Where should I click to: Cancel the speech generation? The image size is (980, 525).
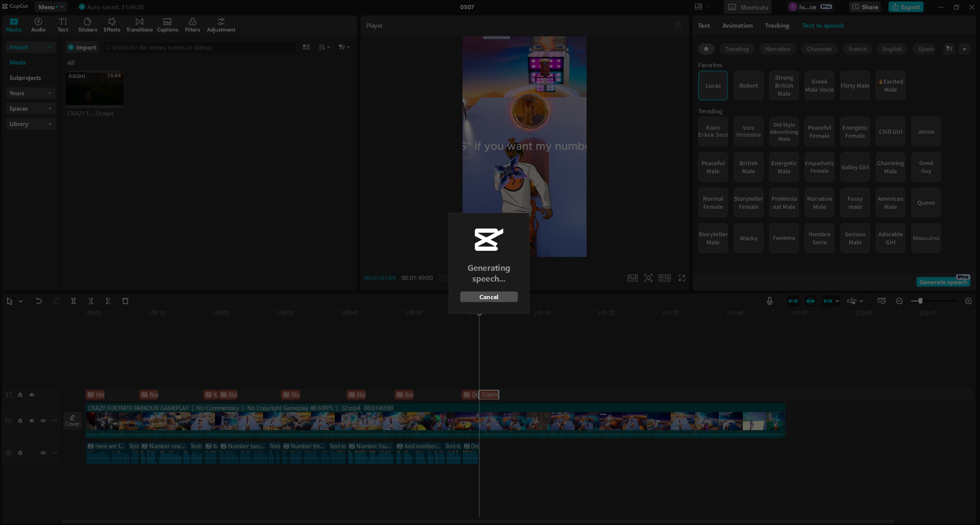pos(489,297)
